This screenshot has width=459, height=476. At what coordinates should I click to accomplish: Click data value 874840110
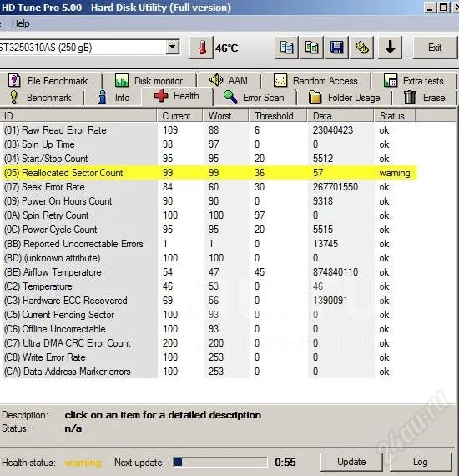[x=335, y=272]
